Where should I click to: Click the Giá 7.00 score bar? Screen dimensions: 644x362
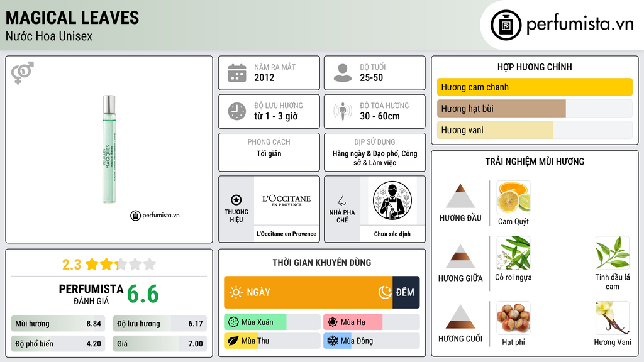(160, 344)
